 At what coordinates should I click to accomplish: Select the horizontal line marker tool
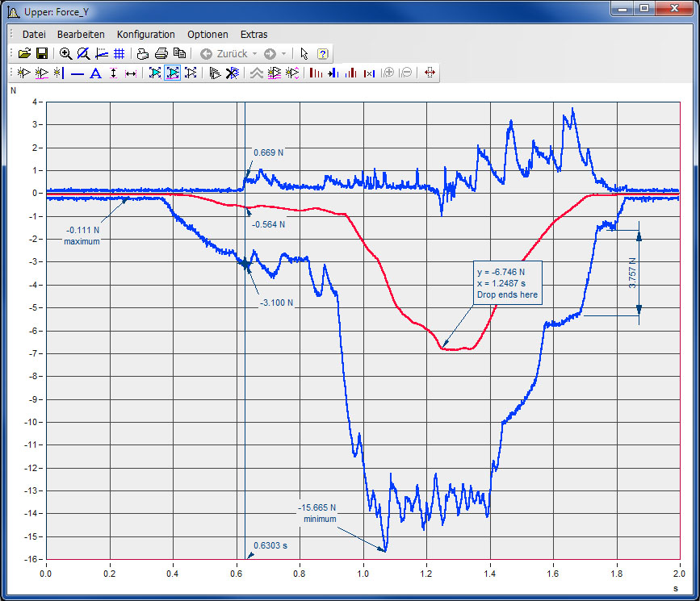78,73
